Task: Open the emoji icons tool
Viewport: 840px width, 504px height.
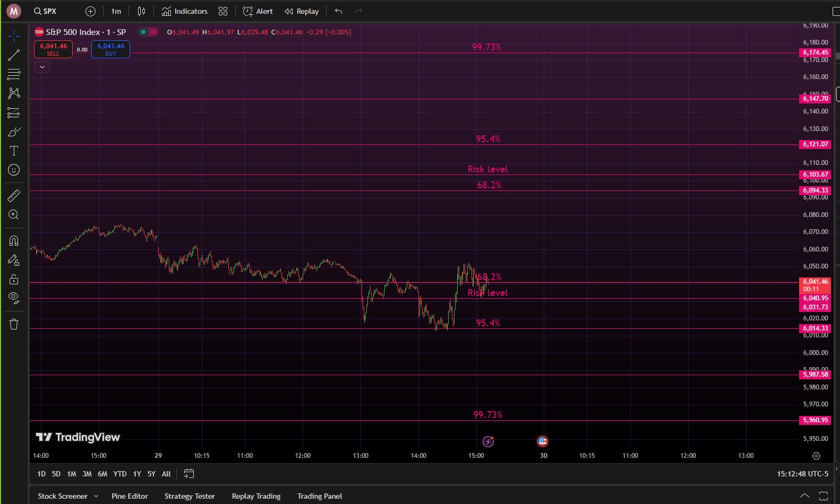Action: click(14, 170)
